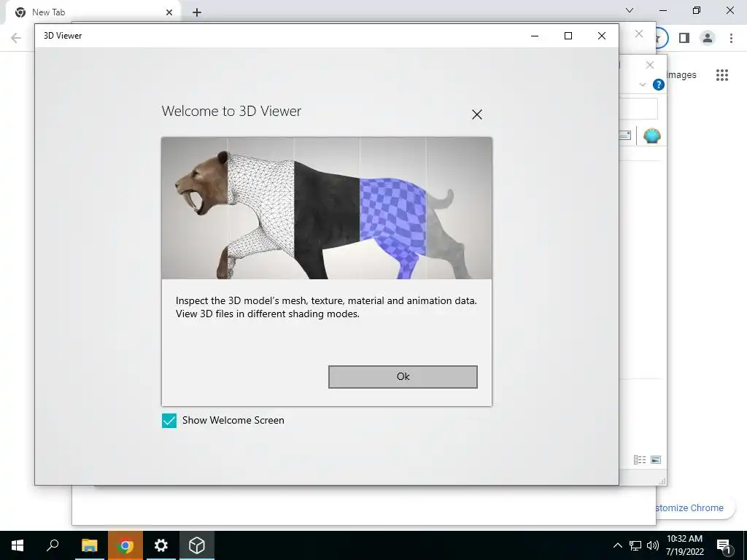Open the Windows Start menu

(18, 545)
